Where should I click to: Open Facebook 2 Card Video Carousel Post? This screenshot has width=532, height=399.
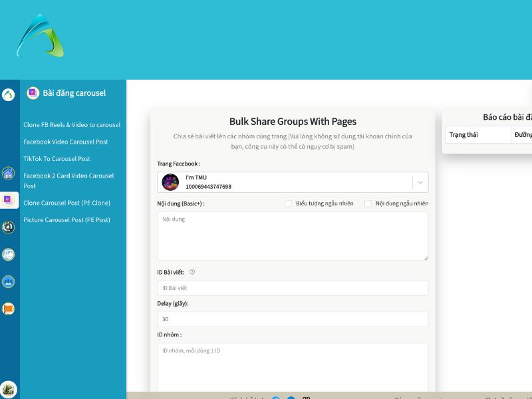tap(68, 181)
